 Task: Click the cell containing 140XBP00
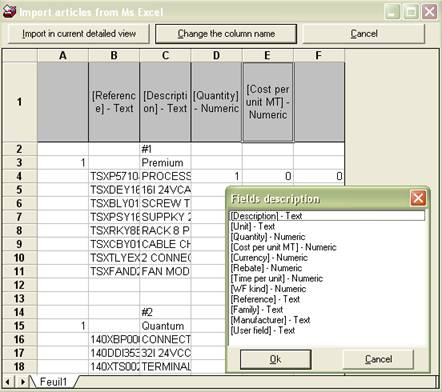114,339
